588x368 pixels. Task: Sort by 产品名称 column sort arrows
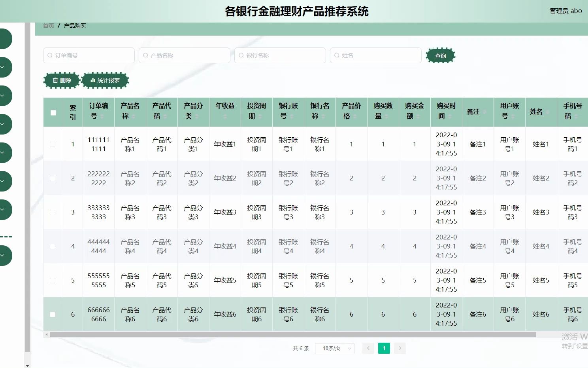tap(134, 116)
